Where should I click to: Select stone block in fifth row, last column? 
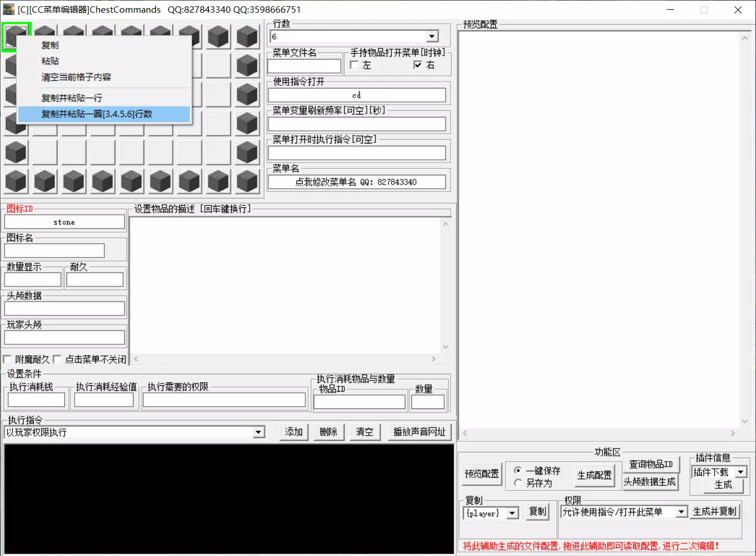point(247,153)
